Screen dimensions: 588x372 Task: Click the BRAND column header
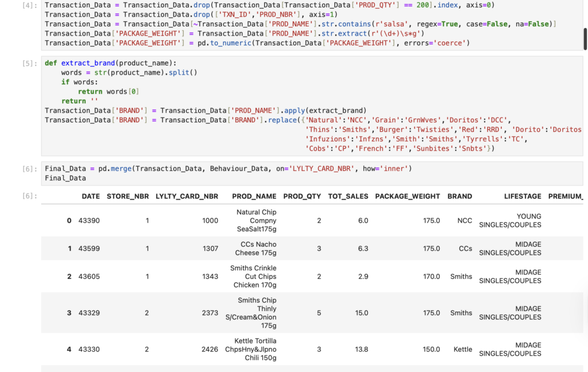point(459,196)
